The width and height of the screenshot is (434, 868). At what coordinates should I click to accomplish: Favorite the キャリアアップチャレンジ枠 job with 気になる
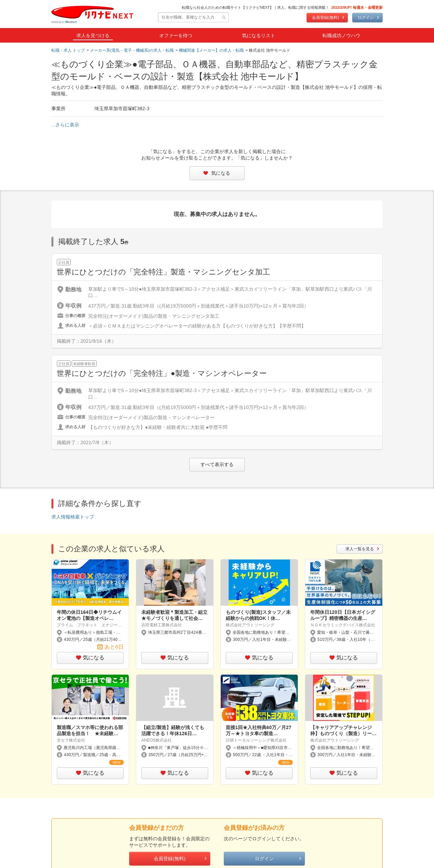click(344, 773)
